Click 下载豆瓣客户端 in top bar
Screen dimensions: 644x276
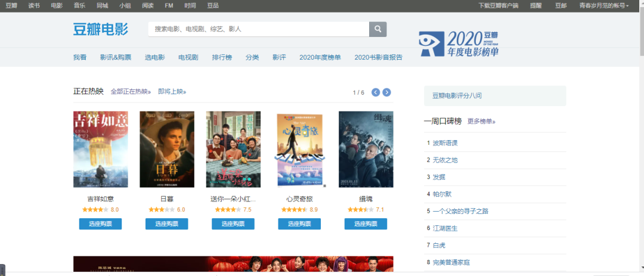click(499, 5)
